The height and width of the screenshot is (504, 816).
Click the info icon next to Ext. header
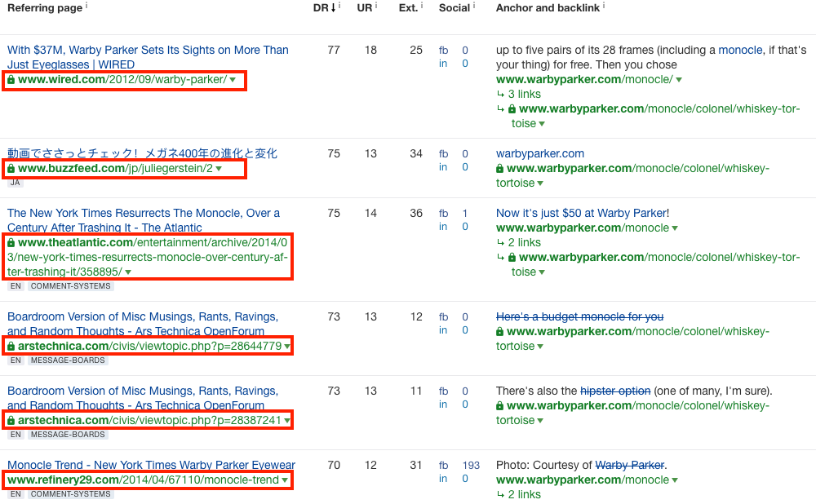(422, 6)
